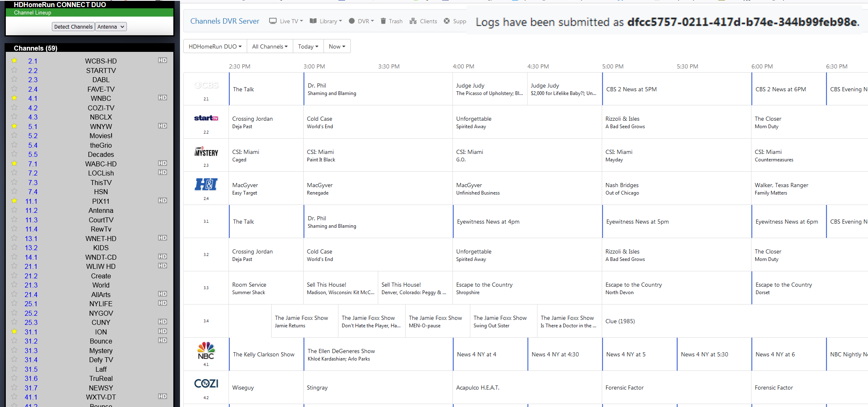The image size is (868, 407).
Task: Unfavorite the star for channel 2.1 WCBS-HD
Action: [x=15, y=61]
